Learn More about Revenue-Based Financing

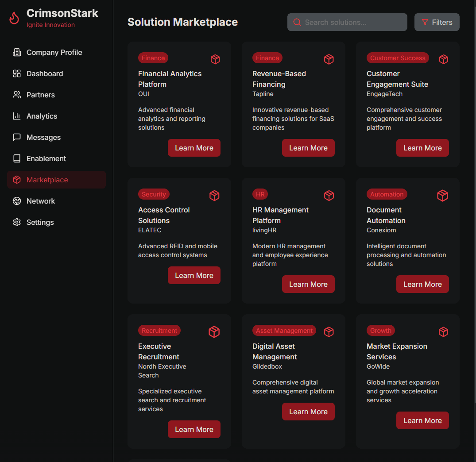point(308,148)
